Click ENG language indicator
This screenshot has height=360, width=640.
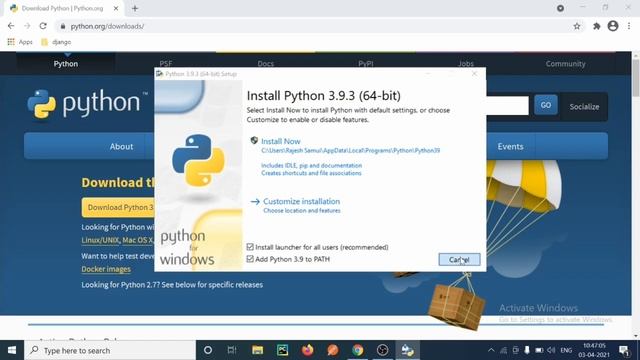click(566, 350)
